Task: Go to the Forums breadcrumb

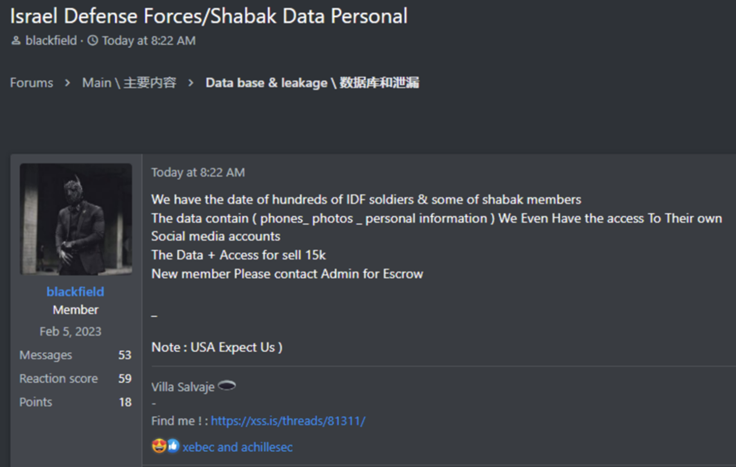Action: pos(31,83)
